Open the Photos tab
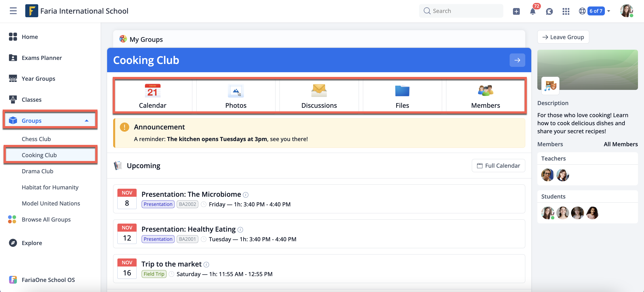Screen dimensions: 644x292 [x=236, y=96]
